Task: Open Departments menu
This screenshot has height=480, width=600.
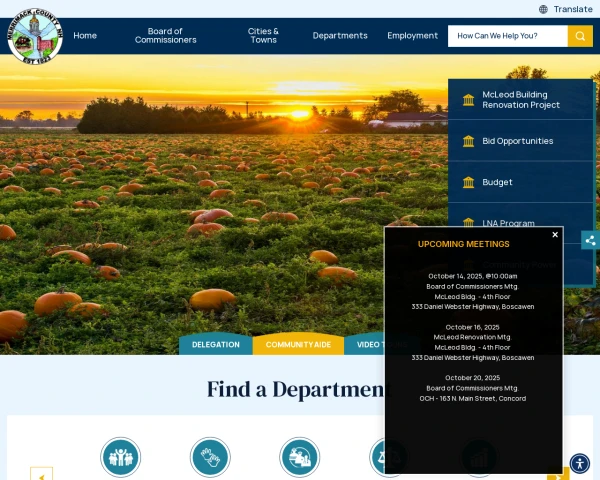Action: pos(340,36)
